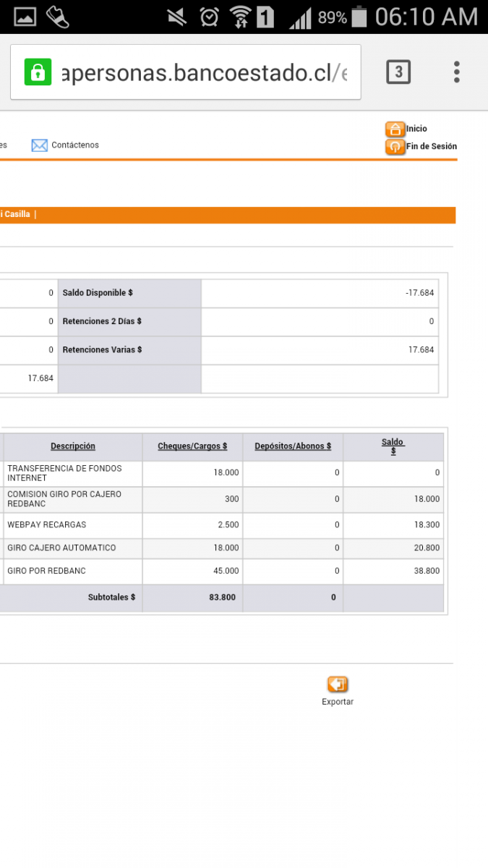Tap the alarm clock status icon

(x=210, y=17)
